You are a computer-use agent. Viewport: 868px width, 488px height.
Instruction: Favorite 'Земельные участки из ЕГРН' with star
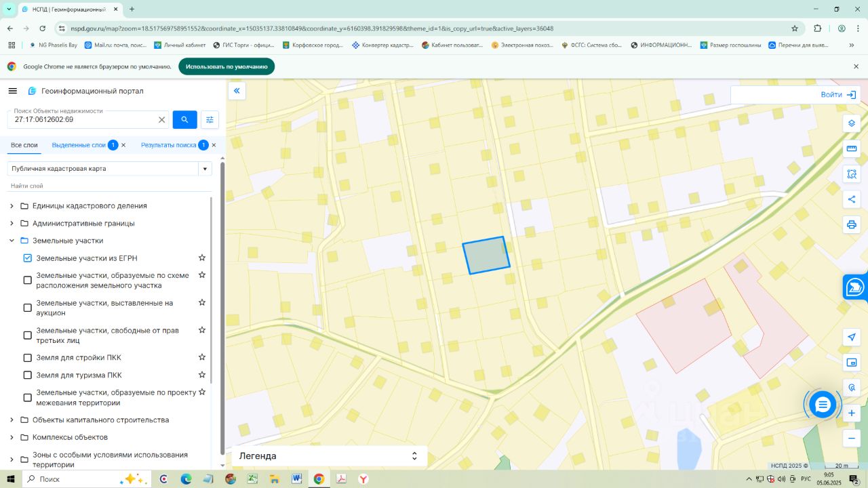pos(201,258)
